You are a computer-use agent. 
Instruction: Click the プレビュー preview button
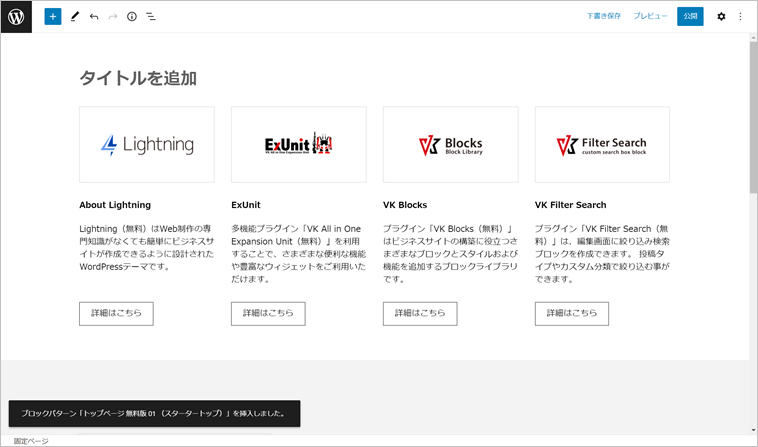650,17
